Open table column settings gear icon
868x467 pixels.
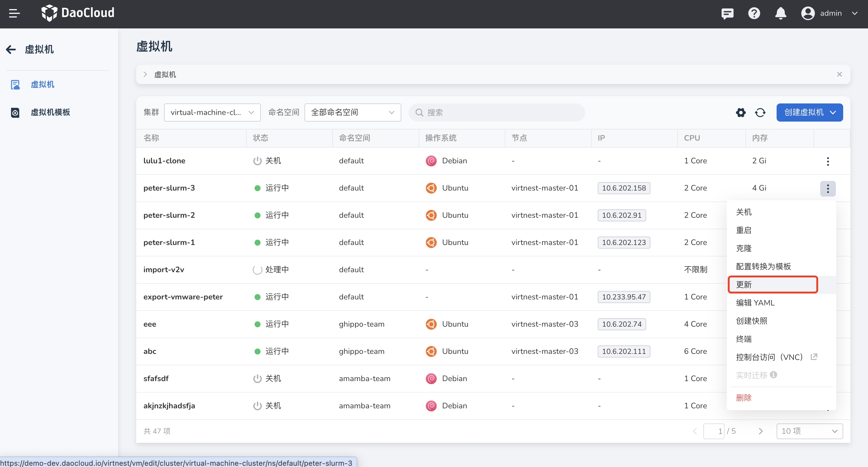[x=740, y=113]
